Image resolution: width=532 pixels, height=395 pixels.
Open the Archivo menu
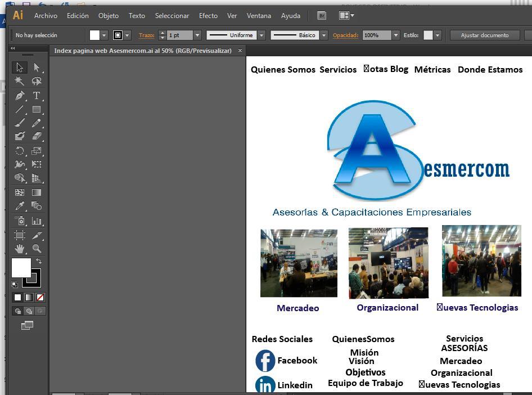pyautogui.click(x=46, y=16)
